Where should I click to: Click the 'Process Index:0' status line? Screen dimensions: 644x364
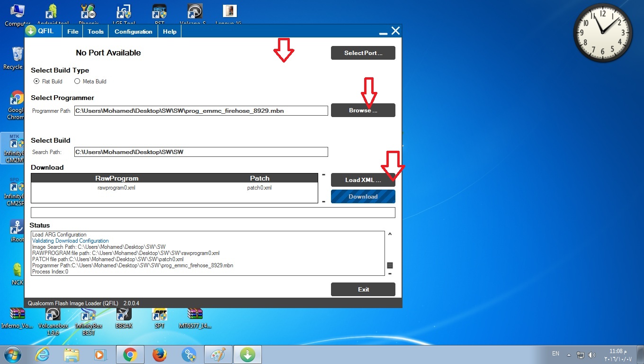click(50, 272)
